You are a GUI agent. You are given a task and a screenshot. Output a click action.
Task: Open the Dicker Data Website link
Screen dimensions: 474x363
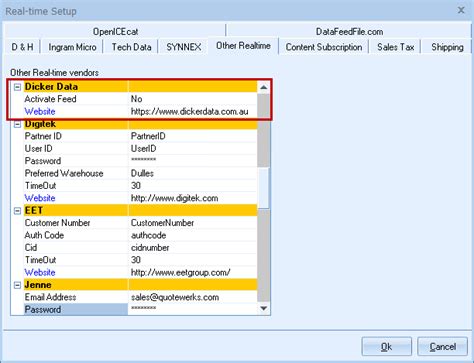click(40, 112)
